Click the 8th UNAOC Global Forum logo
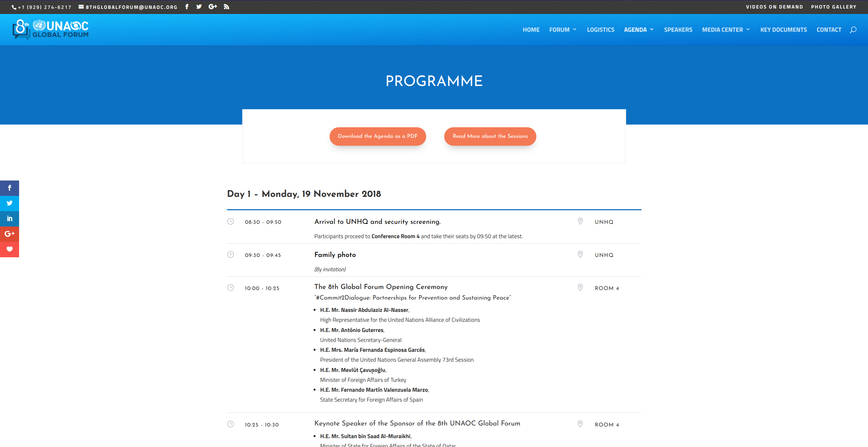This screenshot has width=868, height=447. pyautogui.click(x=50, y=30)
